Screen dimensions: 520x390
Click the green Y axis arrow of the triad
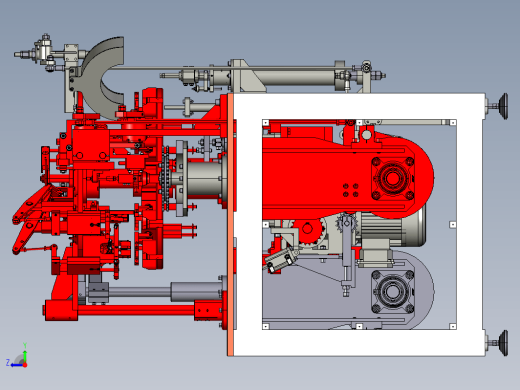[x=25, y=354]
